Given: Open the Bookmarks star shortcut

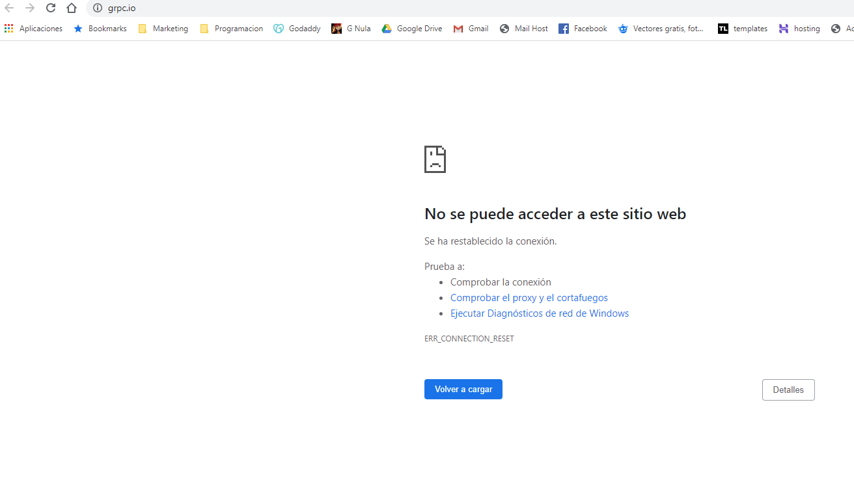Looking at the screenshot, I should click(x=100, y=29).
